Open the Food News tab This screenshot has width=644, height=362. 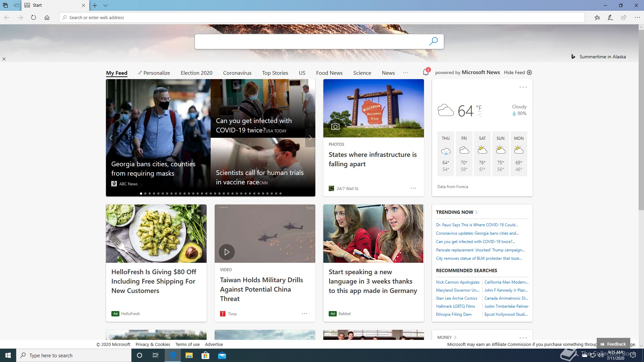click(x=329, y=73)
